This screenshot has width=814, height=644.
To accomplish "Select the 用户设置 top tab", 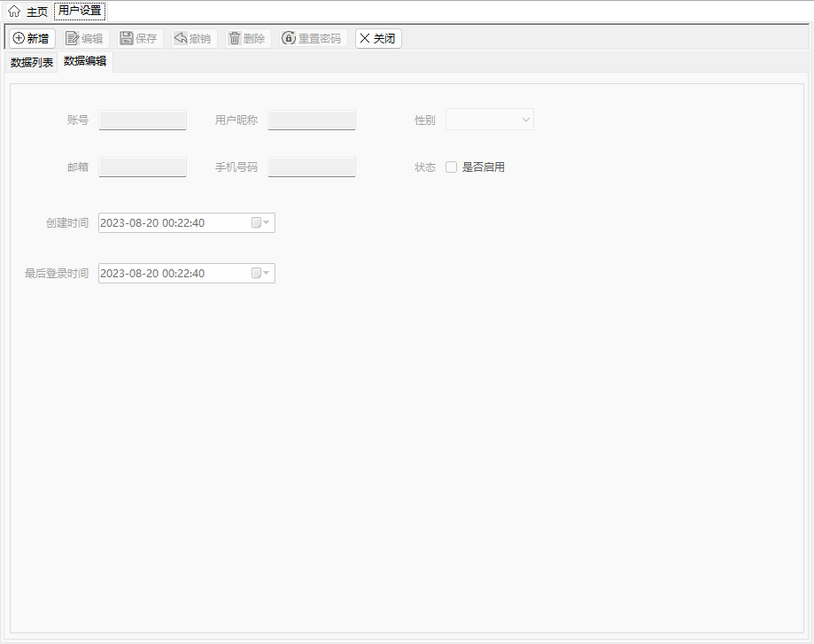I will (x=80, y=12).
